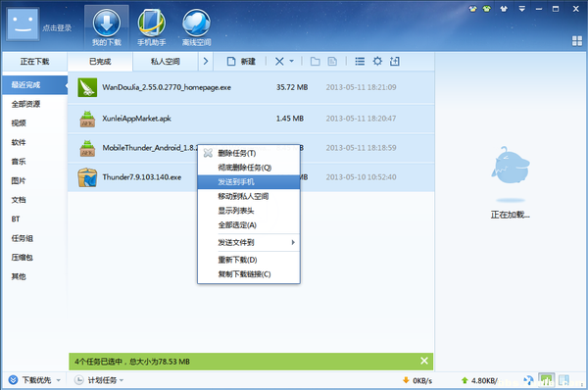588x390 pixels.
Task: Select the file name Thunder7.9.103.140.exe
Action: point(142,177)
